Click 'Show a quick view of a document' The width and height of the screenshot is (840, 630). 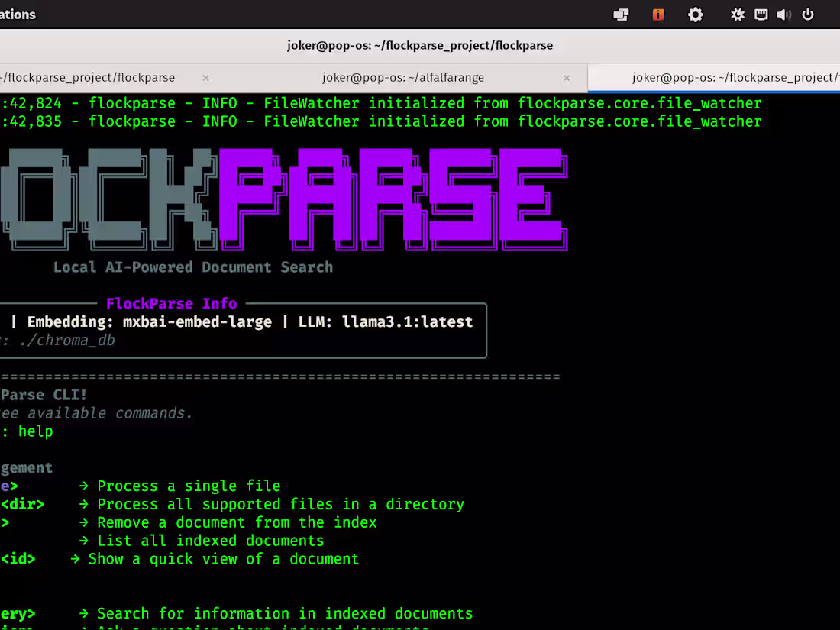click(x=224, y=559)
